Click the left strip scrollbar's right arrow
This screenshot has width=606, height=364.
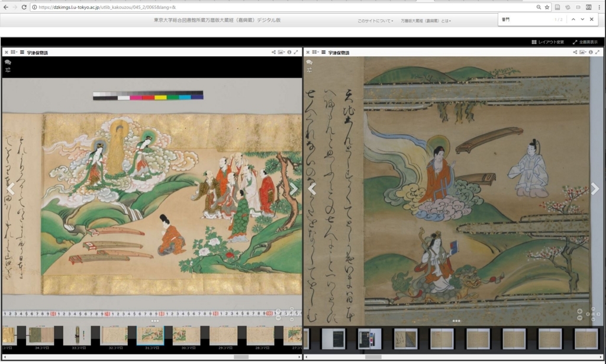point(299,357)
